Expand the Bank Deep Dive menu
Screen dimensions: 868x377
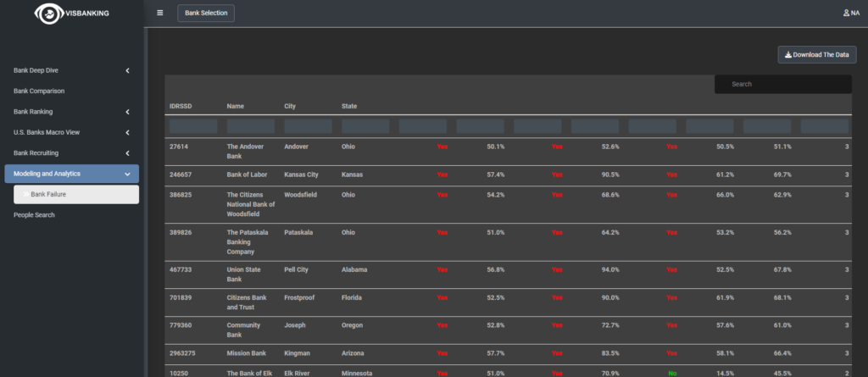coord(127,70)
